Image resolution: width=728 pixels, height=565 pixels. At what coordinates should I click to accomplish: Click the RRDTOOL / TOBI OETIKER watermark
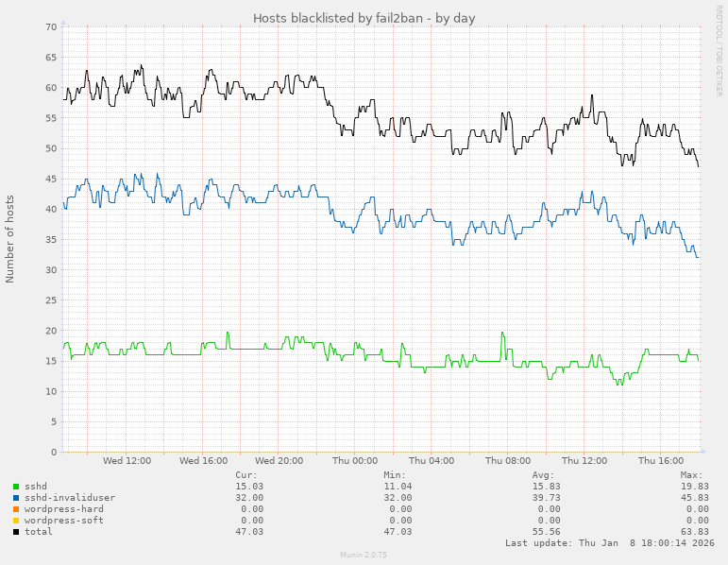point(719,49)
